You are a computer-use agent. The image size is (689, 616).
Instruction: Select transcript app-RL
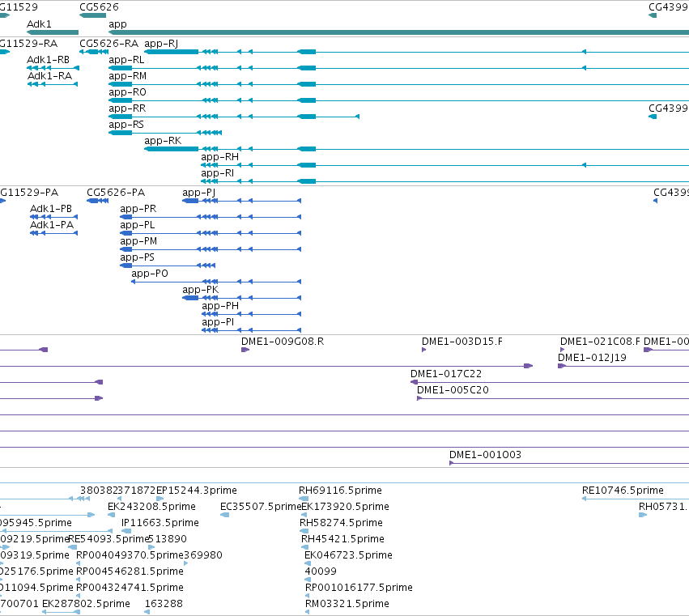(398, 68)
